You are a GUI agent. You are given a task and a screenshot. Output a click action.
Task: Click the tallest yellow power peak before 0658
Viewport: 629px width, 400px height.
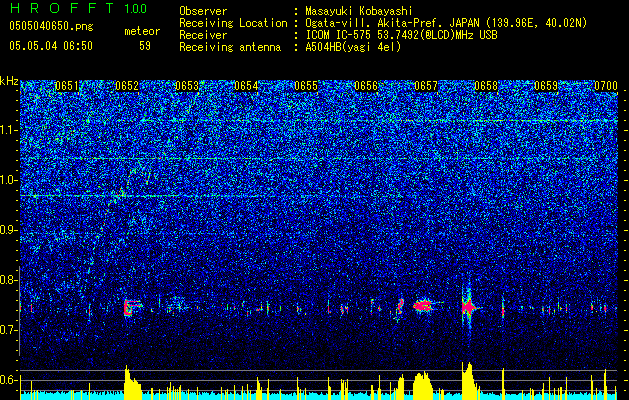click(469, 381)
